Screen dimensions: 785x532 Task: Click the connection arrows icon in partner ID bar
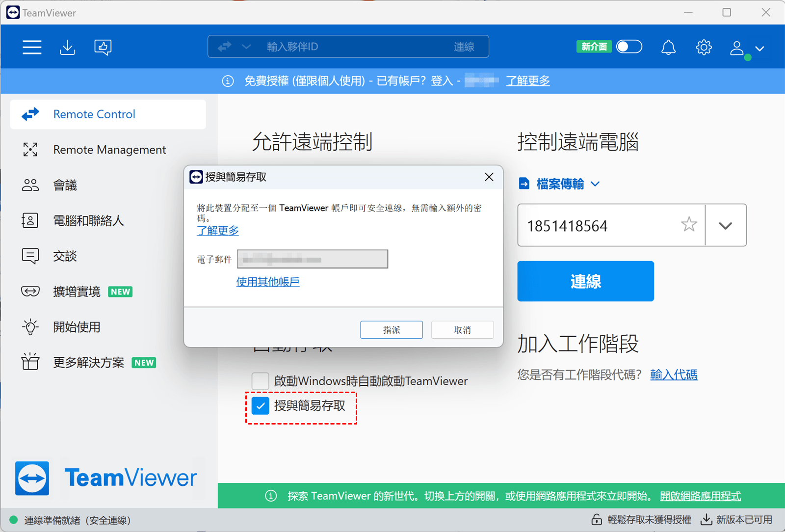point(225,47)
